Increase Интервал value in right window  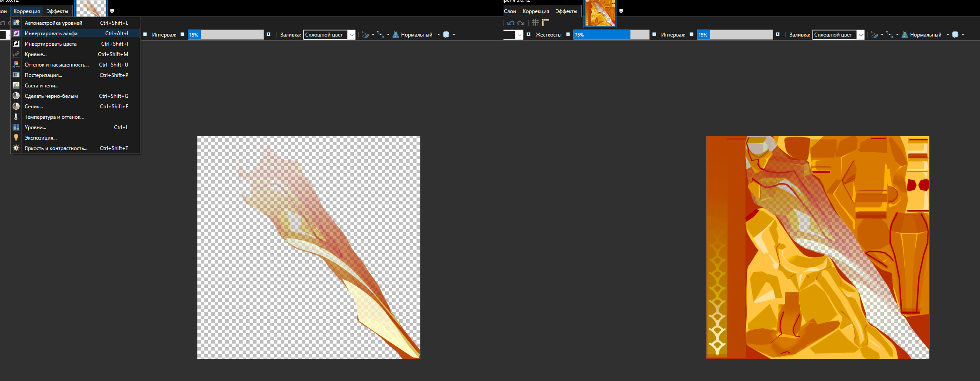click(777, 34)
